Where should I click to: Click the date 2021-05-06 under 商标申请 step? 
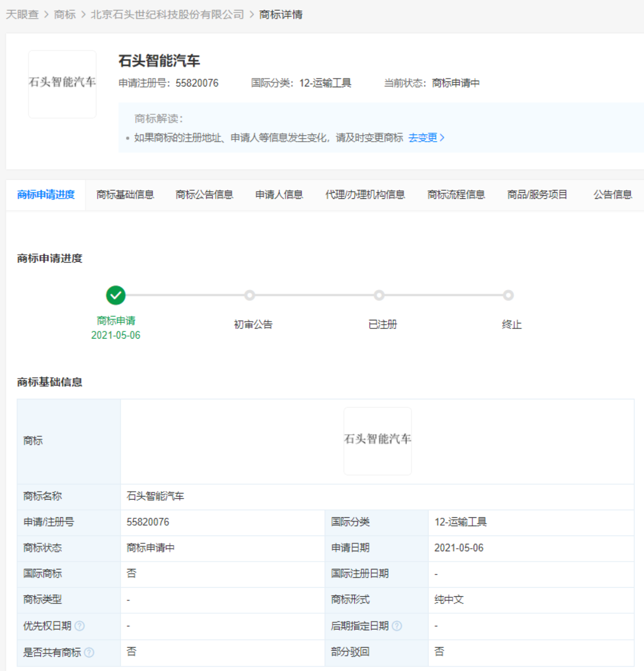pos(116,335)
